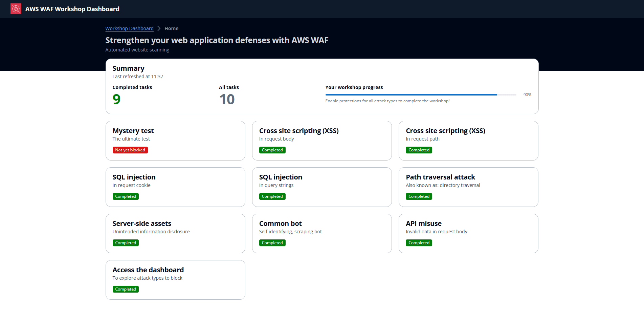
Task: Click Completed badge under XSS request body
Action: point(272,150)
